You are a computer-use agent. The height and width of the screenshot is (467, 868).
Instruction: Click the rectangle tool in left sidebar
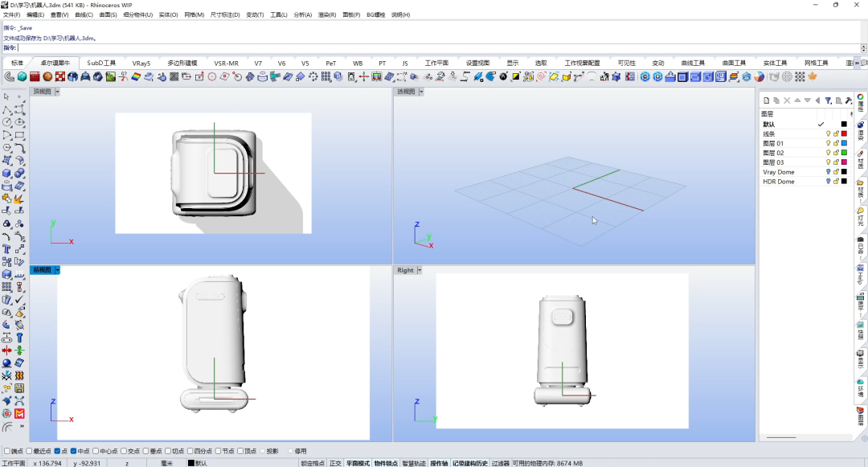[19, 135]
